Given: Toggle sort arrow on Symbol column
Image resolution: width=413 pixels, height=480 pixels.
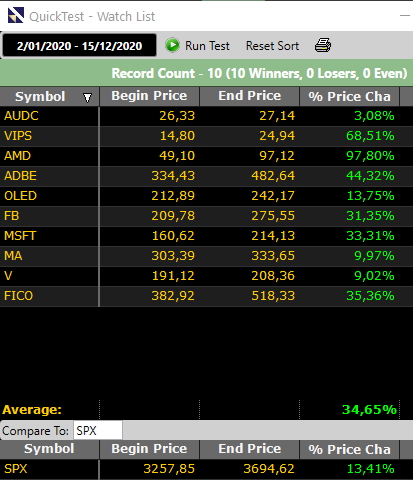Looking at the screenshot, I should point(87,97).
